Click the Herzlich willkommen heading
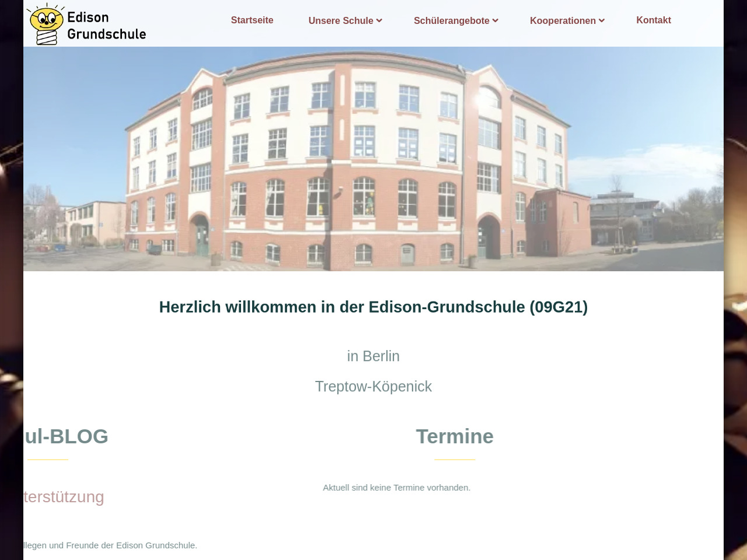This screenshot has width=747, height=560. click(373, 307)
